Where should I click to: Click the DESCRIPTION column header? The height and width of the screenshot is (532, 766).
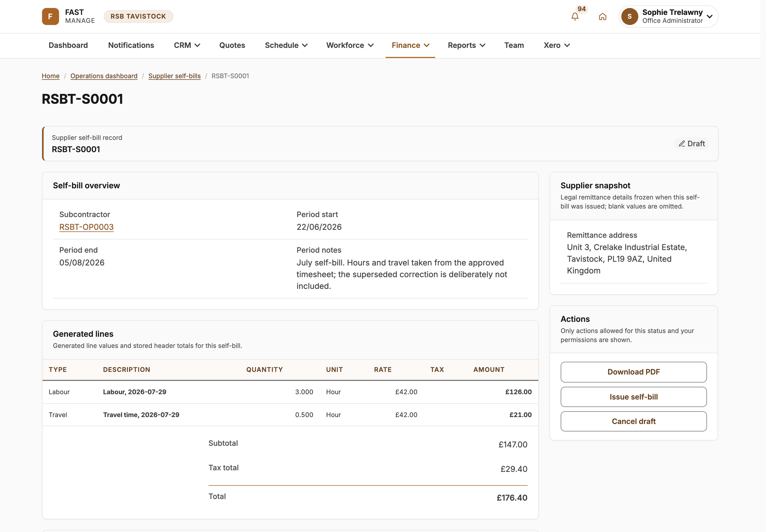point(127,370)
